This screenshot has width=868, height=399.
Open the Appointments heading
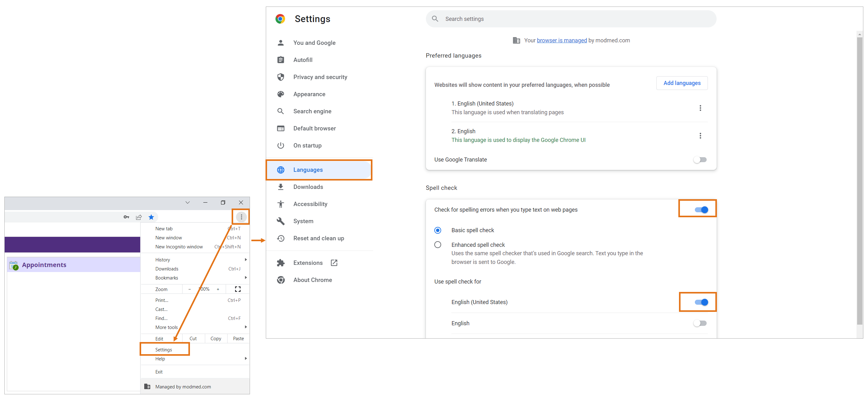pos(44,265)
